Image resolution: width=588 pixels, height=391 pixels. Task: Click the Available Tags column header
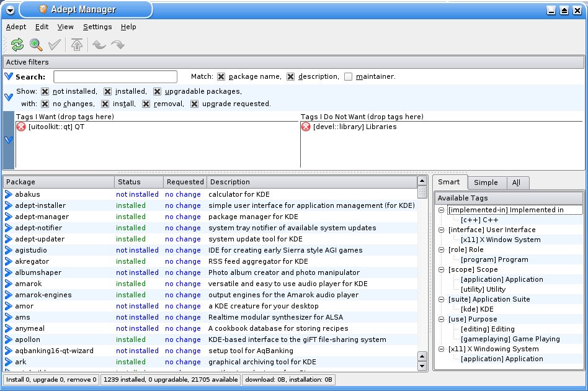[x=509, y=198]
